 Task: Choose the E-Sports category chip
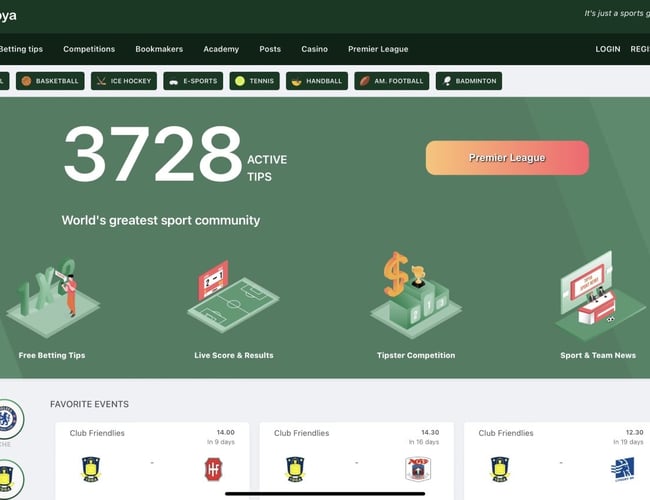click(x=193, y=81)
